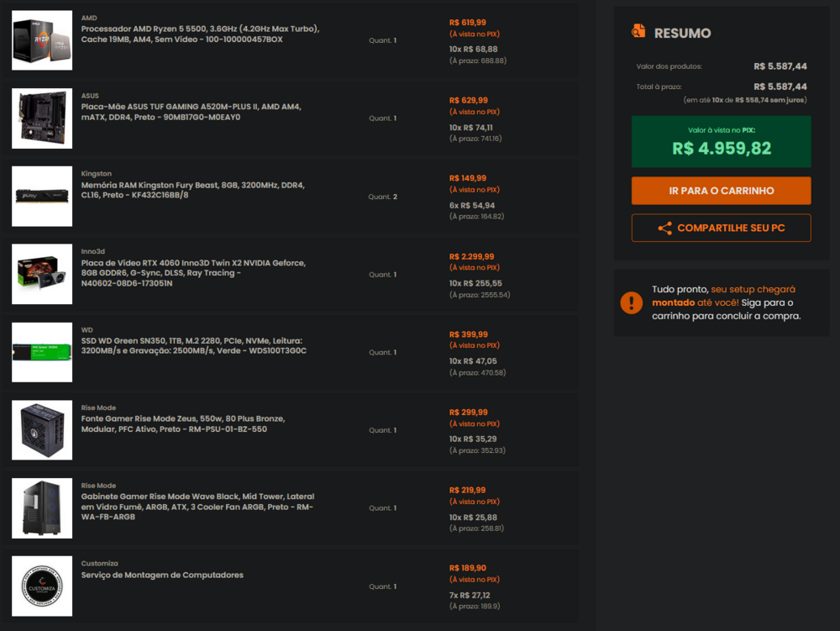The image size is (840, 631).
Task: Click the share icon on Compartilhe button
Action: [x=664, y=229]
